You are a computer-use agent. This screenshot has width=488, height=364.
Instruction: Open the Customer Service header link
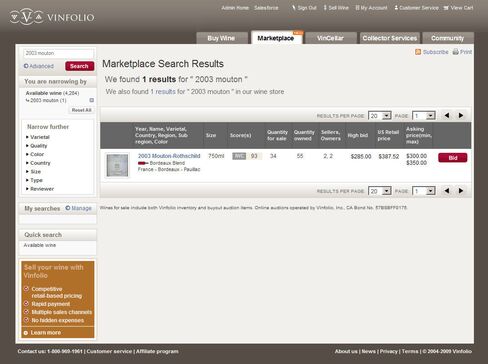tap(416, 8)
